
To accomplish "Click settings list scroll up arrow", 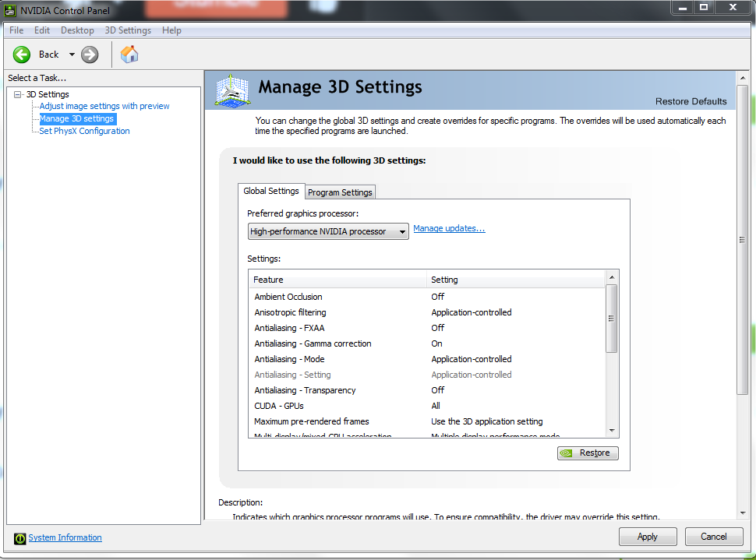I will coord(611,277).
